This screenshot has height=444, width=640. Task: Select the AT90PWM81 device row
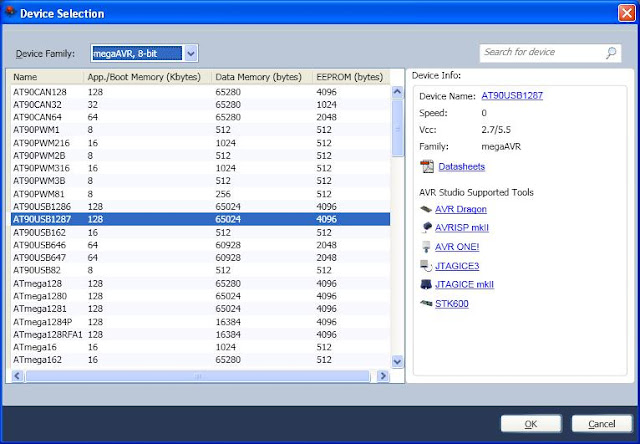coord(200,194)
